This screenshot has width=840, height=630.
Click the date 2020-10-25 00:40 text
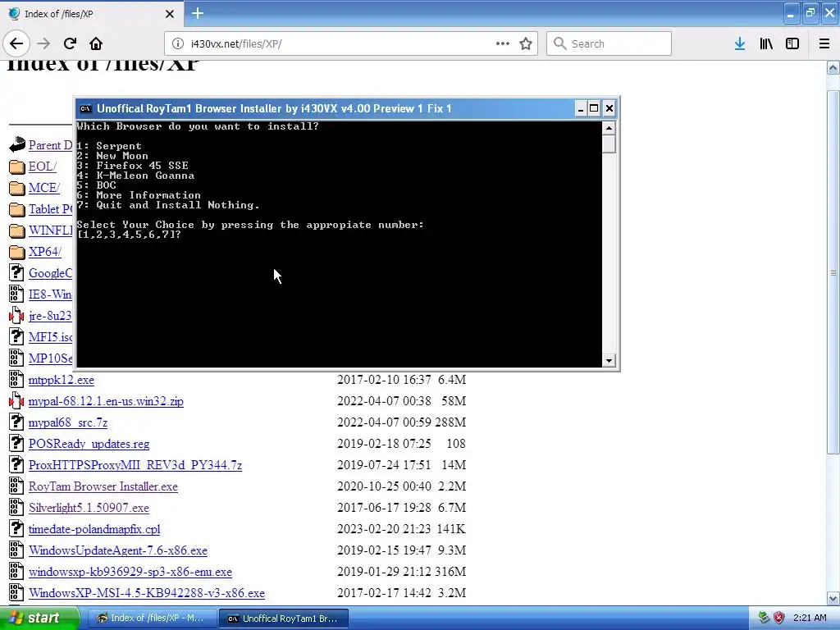click(x=384, y=486)
